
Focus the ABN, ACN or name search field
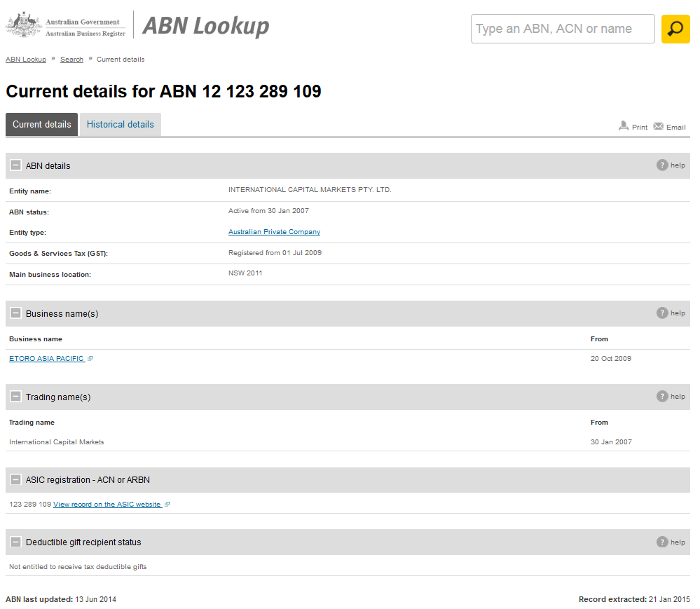click(562, 29)
